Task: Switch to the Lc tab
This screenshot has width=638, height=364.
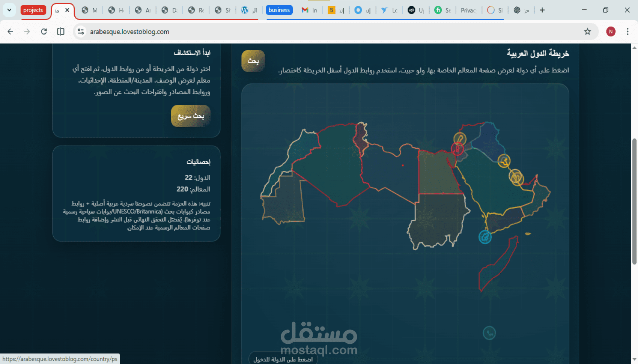Action: (390, 10)
